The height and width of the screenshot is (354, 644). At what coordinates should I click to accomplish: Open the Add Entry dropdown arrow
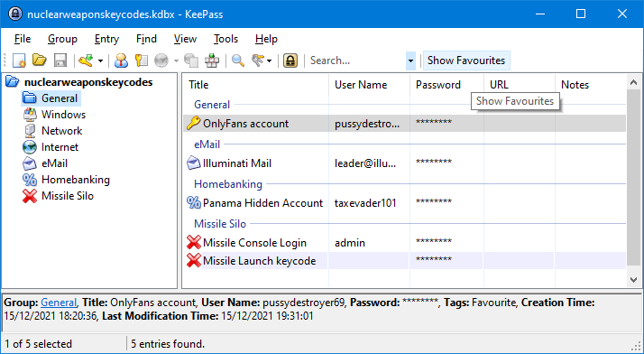point(100,61)
